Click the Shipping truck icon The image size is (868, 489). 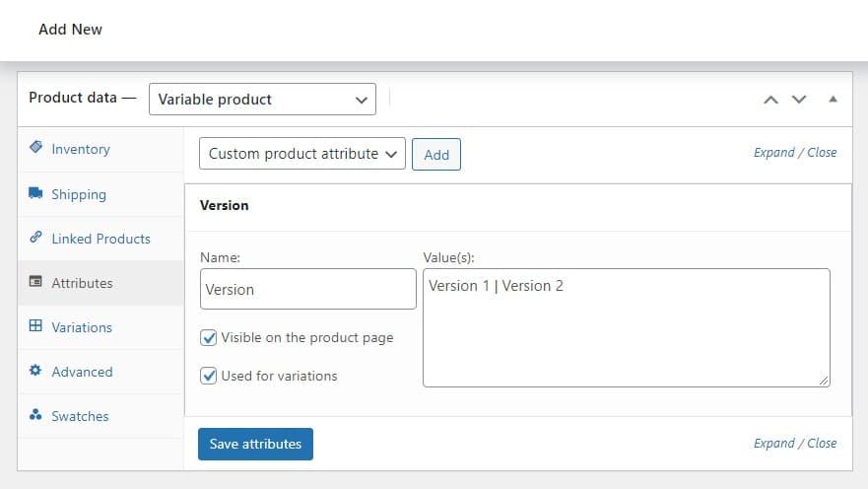pyautogui.click(x=36, y=192)
